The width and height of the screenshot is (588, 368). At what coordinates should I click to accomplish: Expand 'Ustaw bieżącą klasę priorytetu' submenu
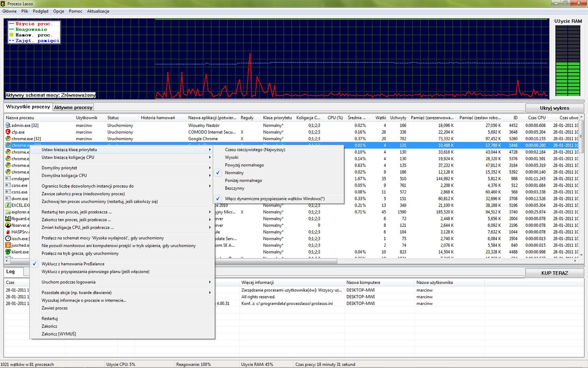click(x=122, y=150)
